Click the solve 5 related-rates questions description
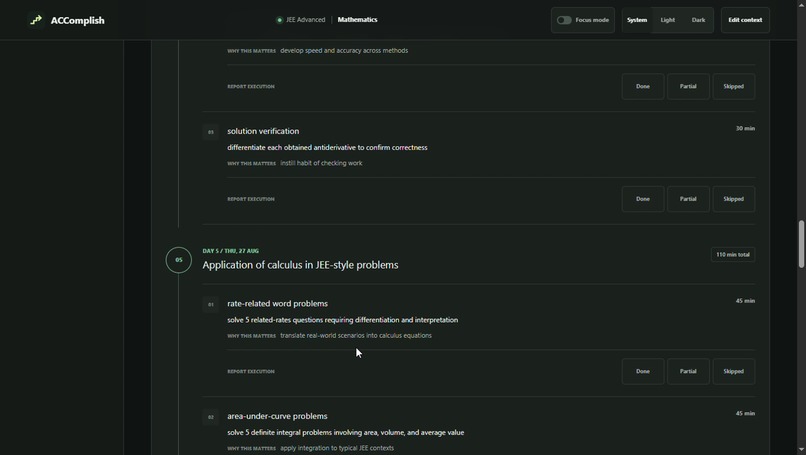This screenshot has width=806, height=455. point(342,320)
